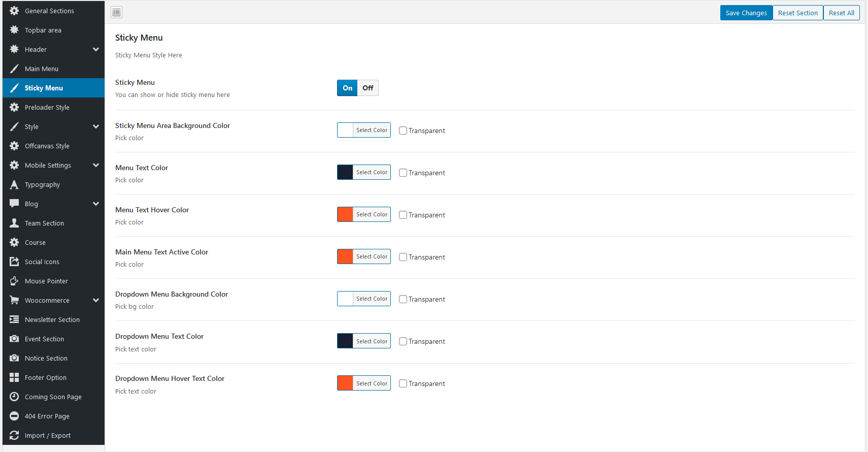Switch the Sticky Menu toggle to Off
This screenshot has height=452, width=868.
pyautogui.click(x=368, y=88)
